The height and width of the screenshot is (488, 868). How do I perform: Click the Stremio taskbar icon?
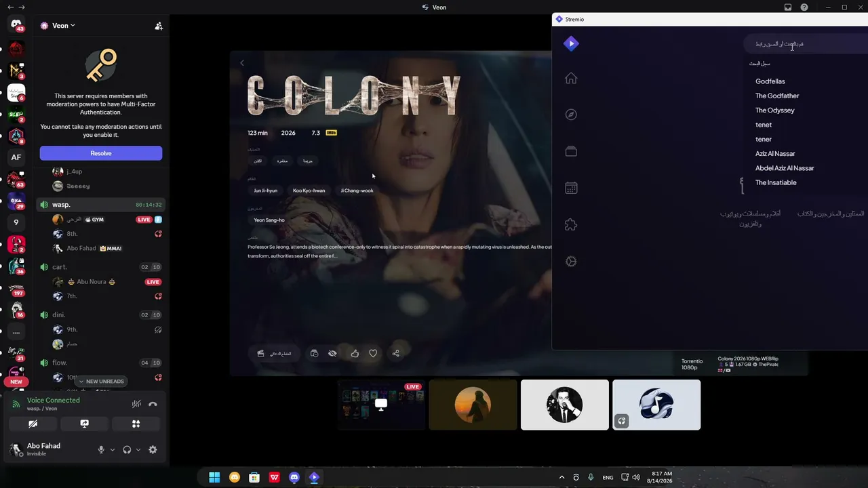[314, 477]
